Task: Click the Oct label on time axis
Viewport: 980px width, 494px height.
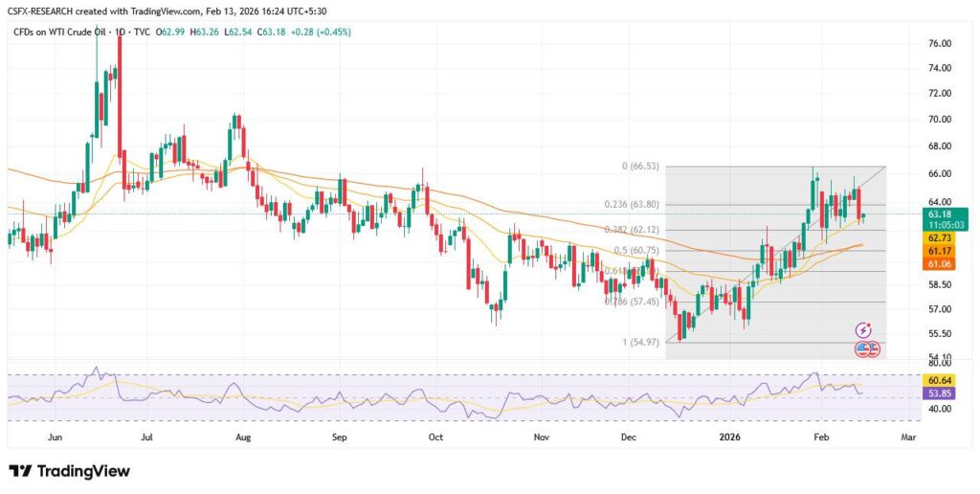Action: [x=435, y=436]
